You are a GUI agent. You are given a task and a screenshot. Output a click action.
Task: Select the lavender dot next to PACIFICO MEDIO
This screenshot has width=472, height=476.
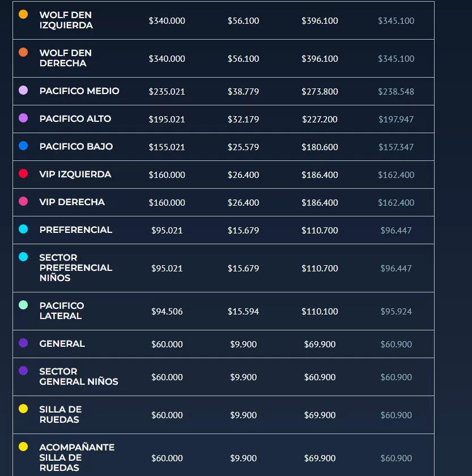23,91
